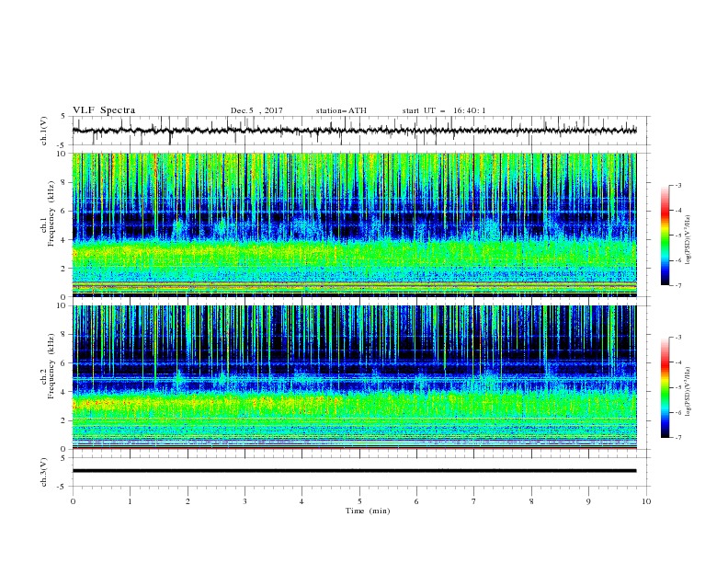Click time axis tick label "0"

point(73,501)
